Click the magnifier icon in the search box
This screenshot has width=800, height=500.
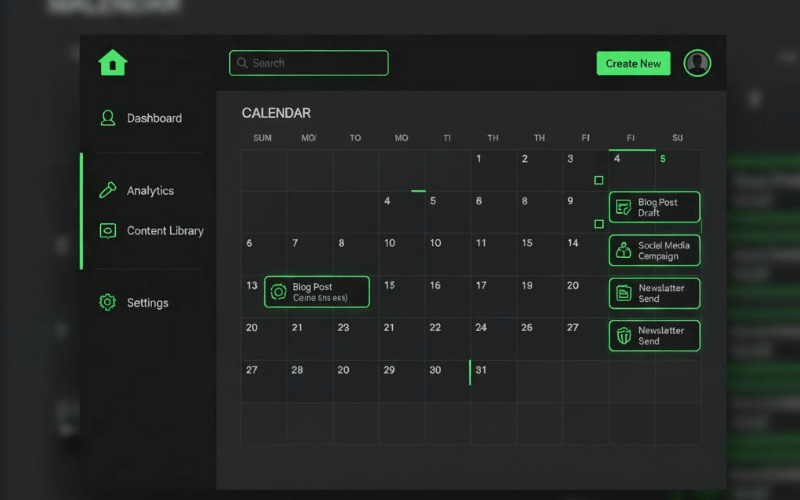pos(242,63)
